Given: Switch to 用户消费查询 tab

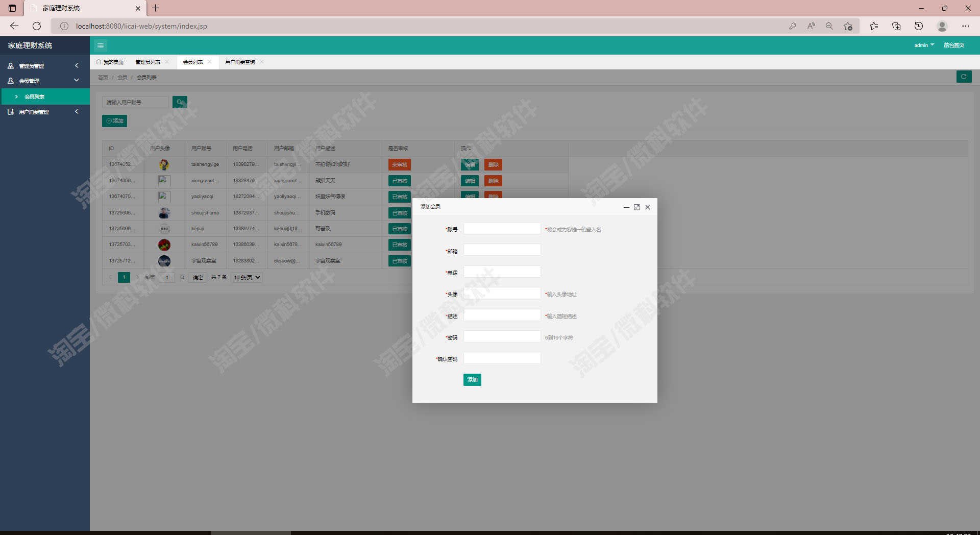Looking at the screenshot, I should pos(240,62).
